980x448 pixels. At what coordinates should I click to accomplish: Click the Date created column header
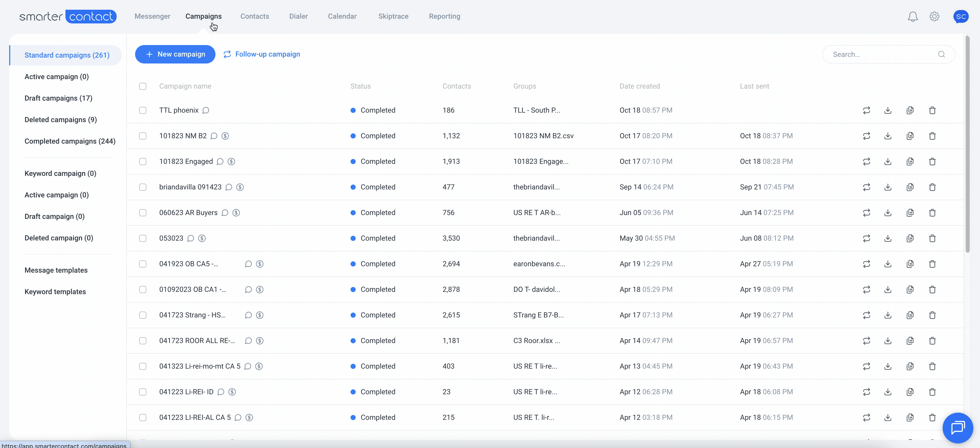(x=639, y=87)
